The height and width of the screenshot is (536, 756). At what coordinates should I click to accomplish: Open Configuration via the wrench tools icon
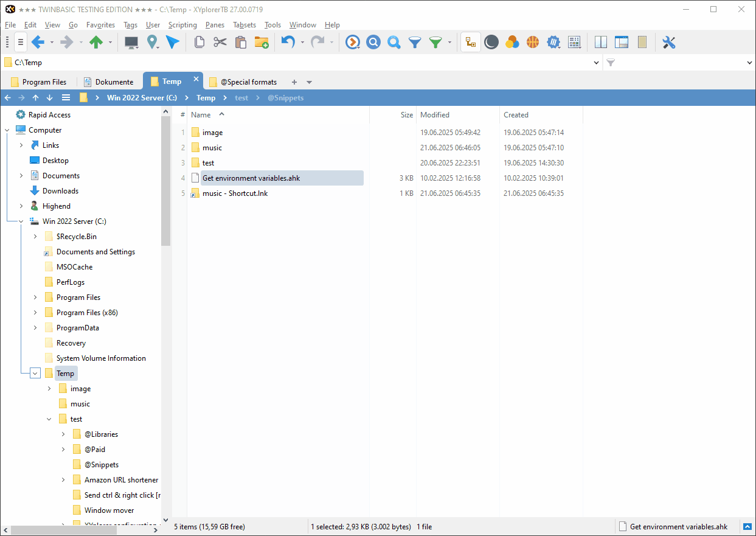pos(669,42)
